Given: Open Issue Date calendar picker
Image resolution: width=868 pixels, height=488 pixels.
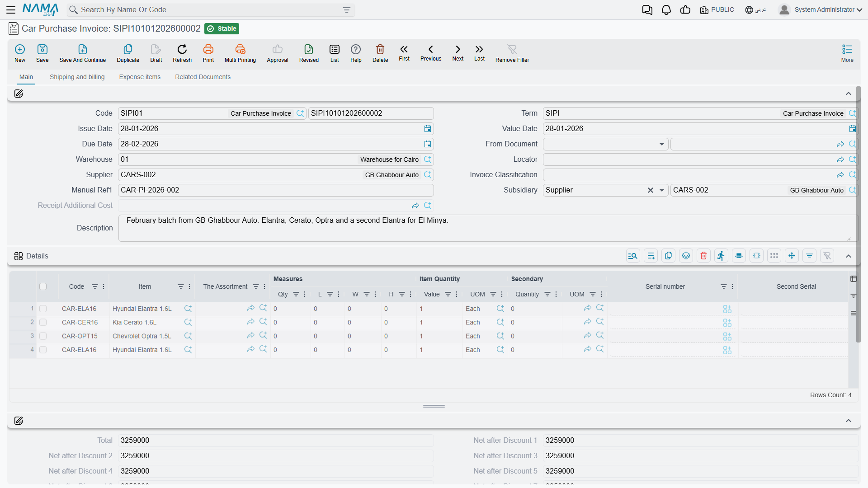Looking at the screenshot, I should pos(428,129).
